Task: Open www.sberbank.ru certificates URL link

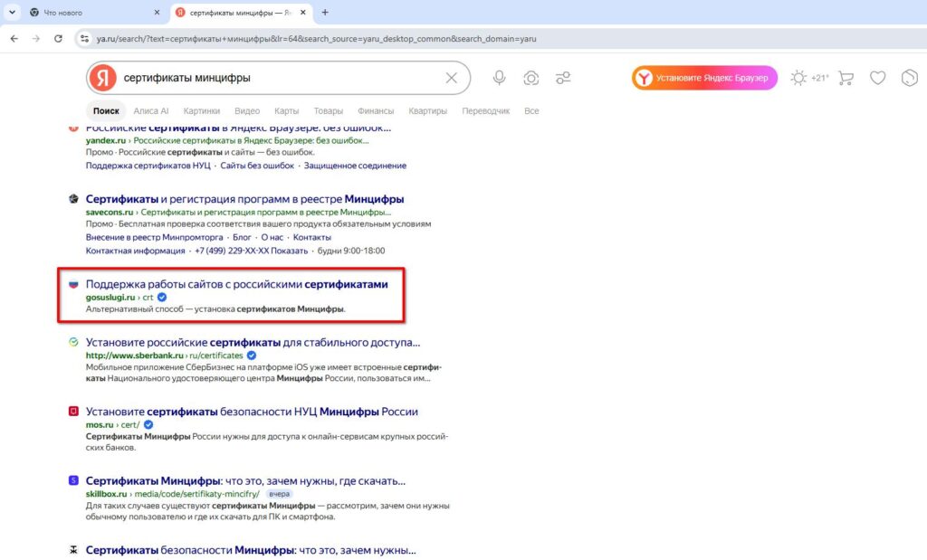Action: [165, 356]
